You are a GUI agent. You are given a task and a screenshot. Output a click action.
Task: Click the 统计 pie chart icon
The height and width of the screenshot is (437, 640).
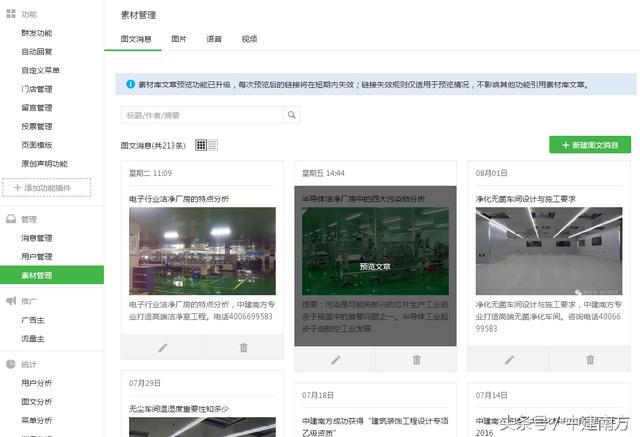pos(11,364)
